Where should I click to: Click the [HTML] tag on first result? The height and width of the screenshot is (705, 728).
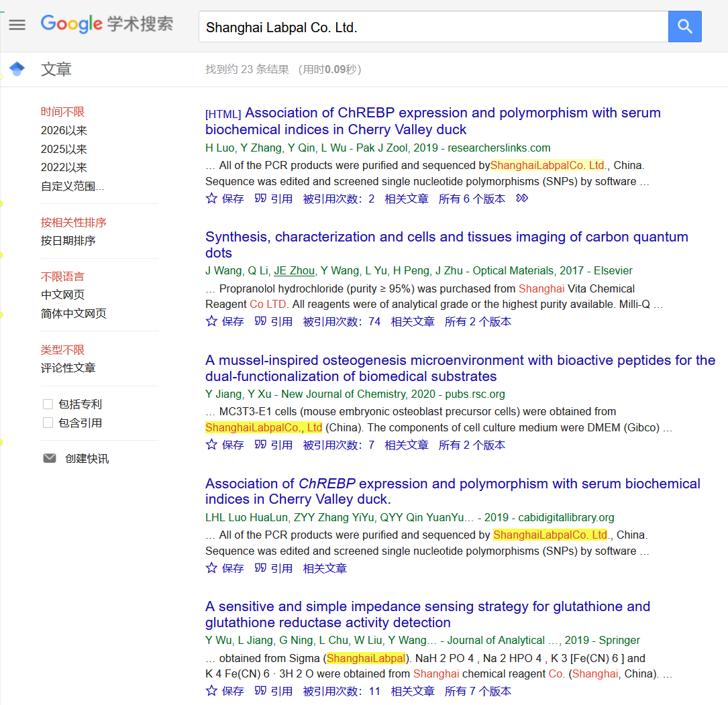click(223, 114)
